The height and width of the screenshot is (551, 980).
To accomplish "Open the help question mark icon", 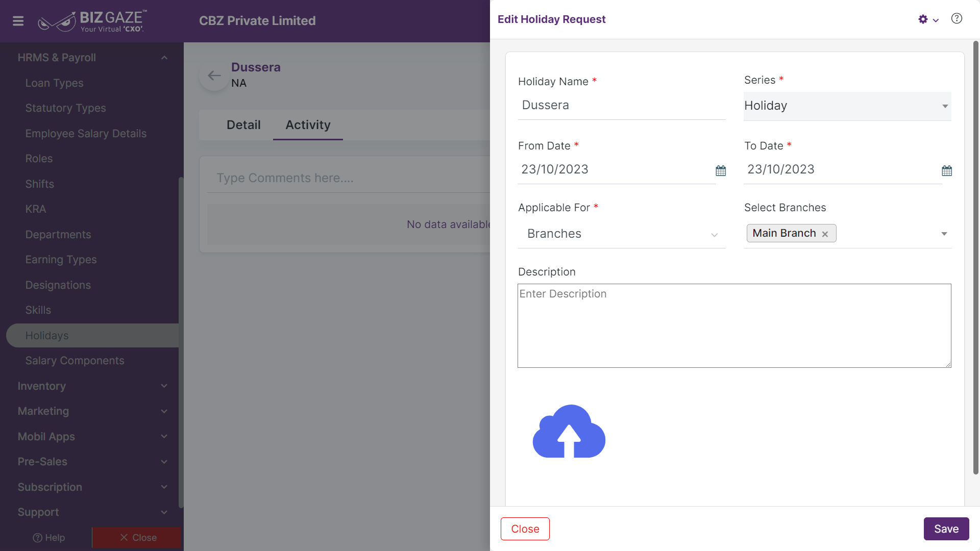I will click(957, 19).
